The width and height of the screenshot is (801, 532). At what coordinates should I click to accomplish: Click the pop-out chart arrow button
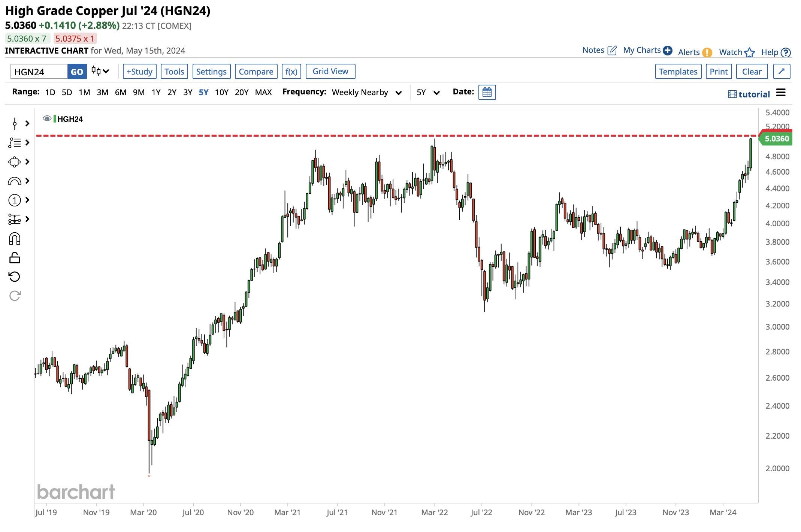pos(782,71)
